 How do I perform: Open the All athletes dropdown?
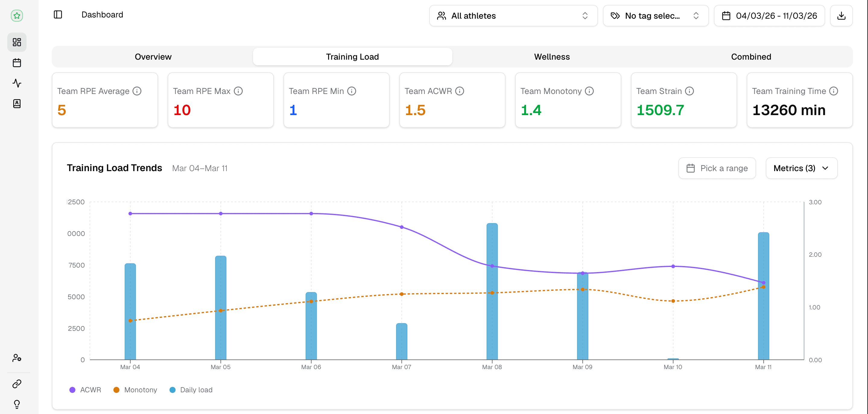513,16
